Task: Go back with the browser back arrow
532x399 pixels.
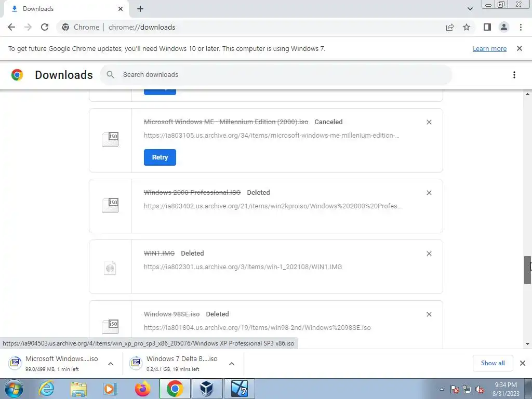Action: tap(11, 27)
